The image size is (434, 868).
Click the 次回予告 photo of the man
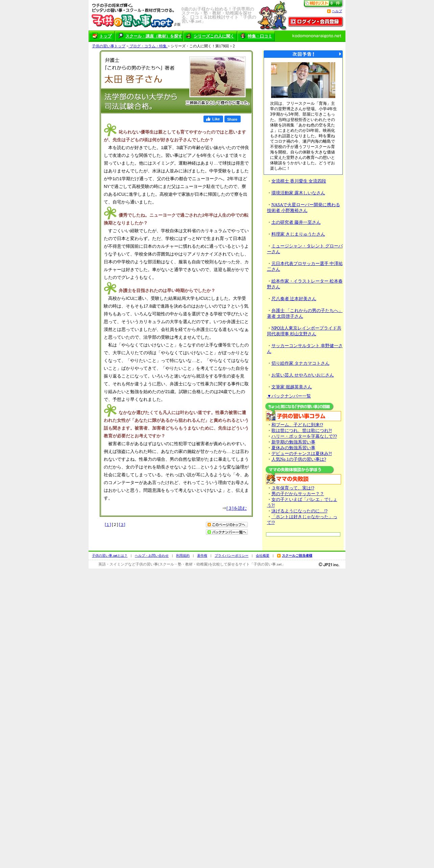pyautogui.click(x=303, y=80)
